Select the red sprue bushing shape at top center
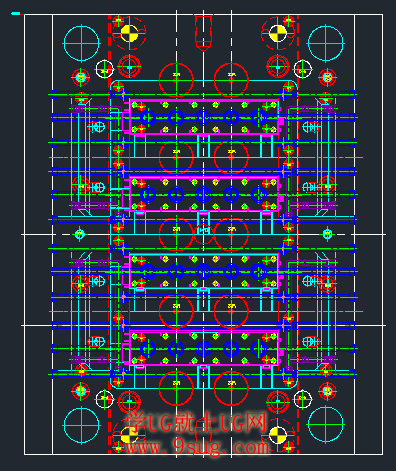This screenshot has height=471, width=396. pos(203,33)
